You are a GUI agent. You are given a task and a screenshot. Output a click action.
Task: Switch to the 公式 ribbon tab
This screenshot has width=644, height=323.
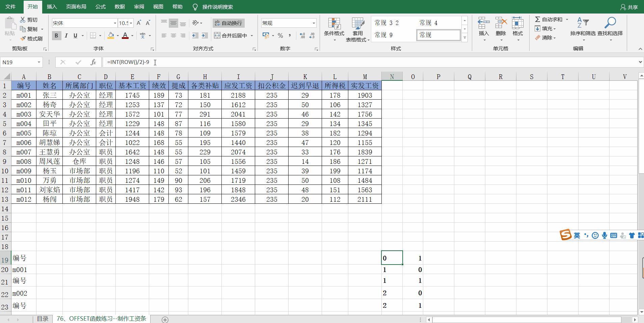(x=100, y=6)
